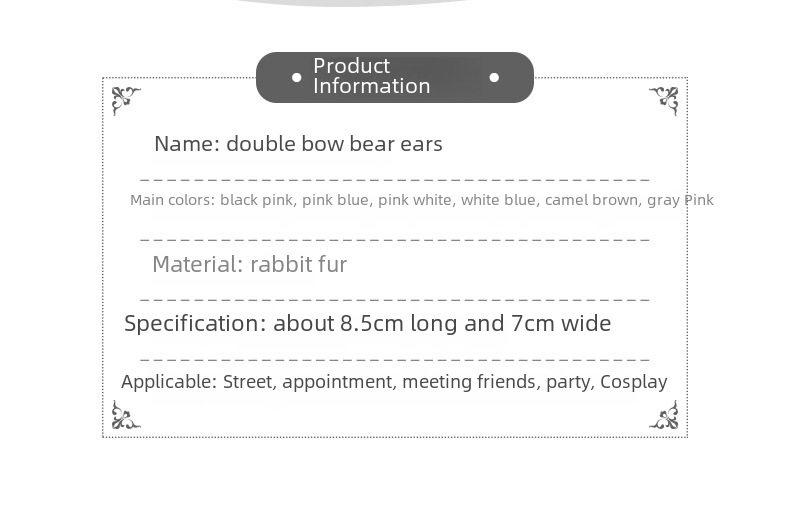Select the "Material: rabbit fur" text
The image size is (790, 521).
point(249,265)
